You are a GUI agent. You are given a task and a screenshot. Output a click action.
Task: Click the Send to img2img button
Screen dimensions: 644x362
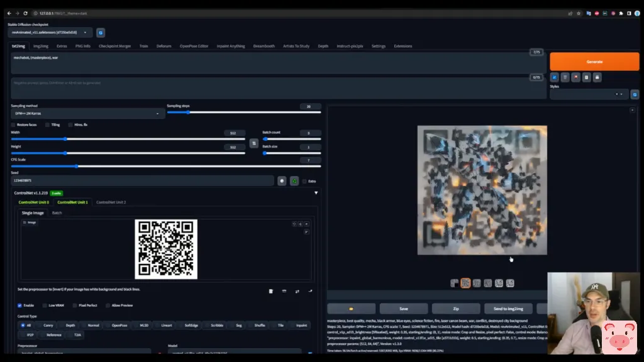pyautogui.click(x=508, y=309)
